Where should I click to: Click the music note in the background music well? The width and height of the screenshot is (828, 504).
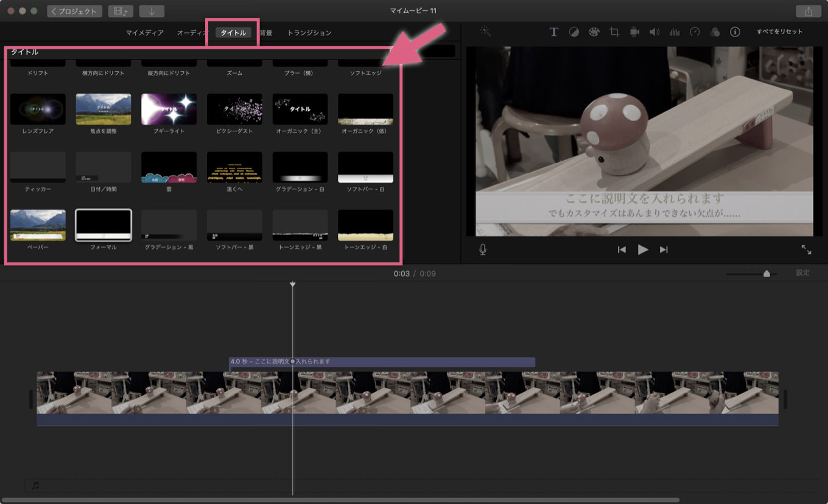[35, 485]
